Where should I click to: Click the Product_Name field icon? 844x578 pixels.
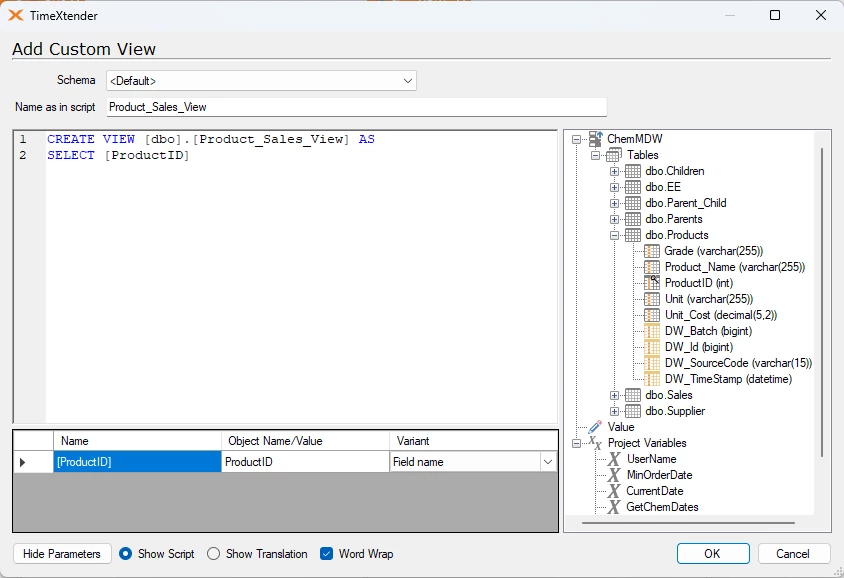(x=652, y=267)
